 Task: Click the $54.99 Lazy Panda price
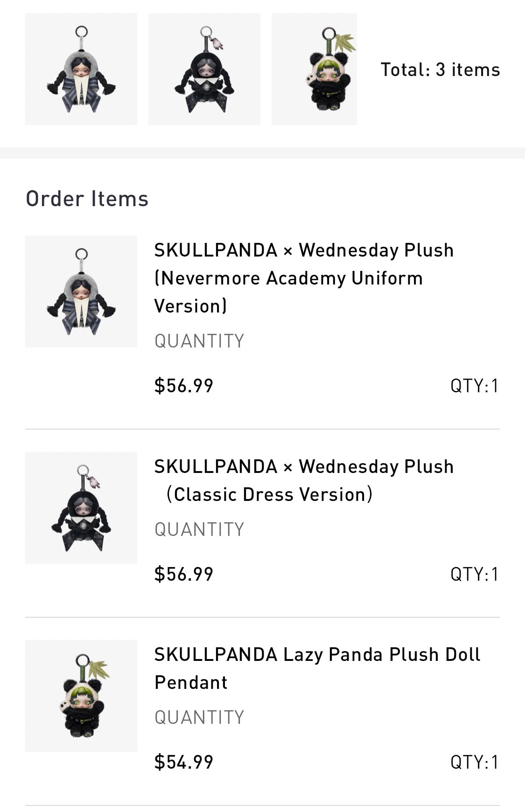tap(184, 762)
